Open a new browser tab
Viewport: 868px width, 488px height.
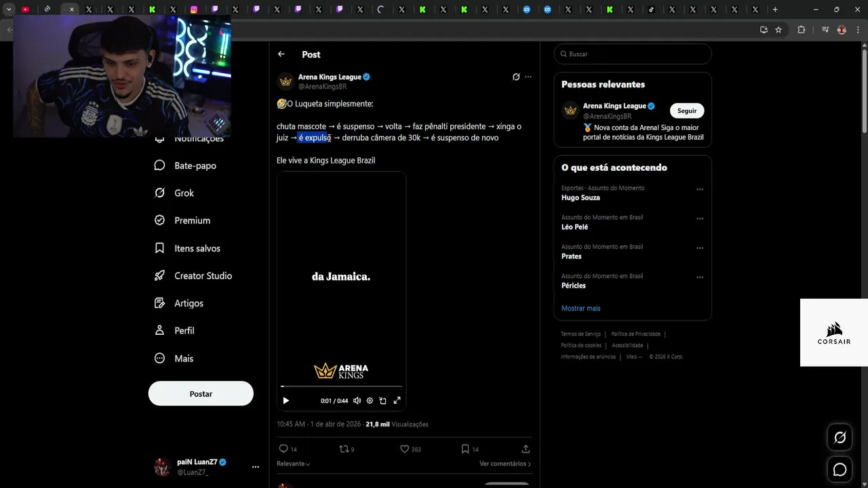[775, 9]
